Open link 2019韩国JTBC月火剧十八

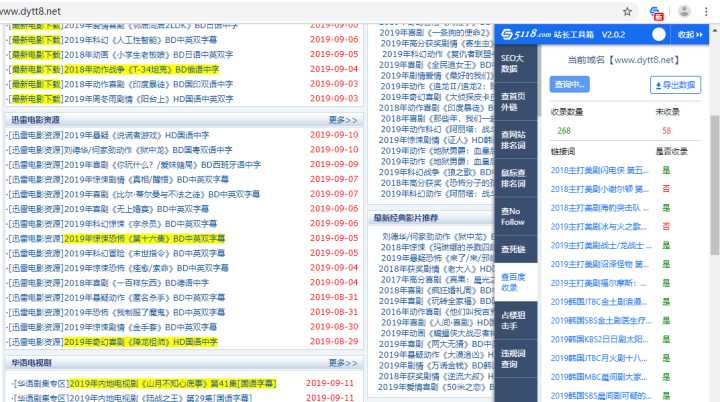pyautogui.click(x=599, y=358)
